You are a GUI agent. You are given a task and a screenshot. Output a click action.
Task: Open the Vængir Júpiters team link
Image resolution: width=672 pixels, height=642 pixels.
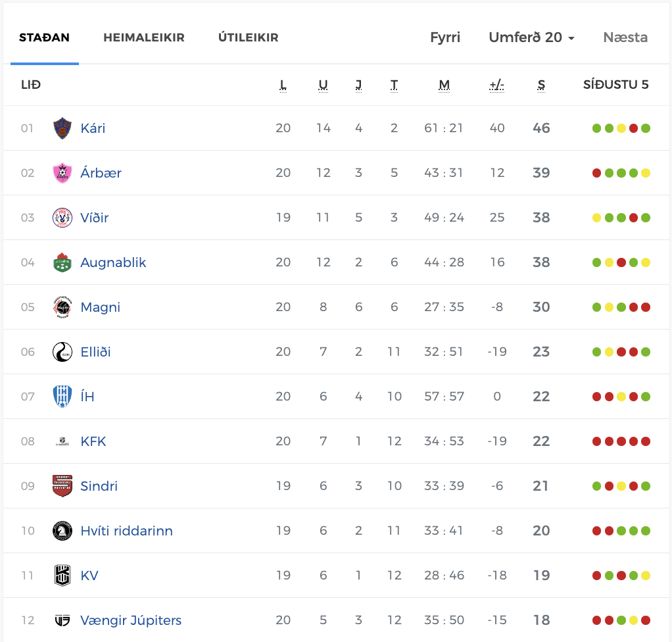(x=130, y=620)
